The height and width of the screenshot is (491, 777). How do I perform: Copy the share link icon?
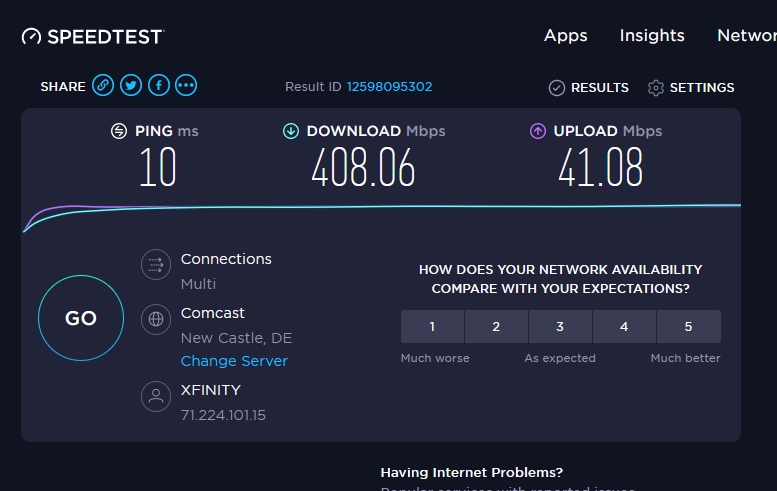tap(103, 86)
